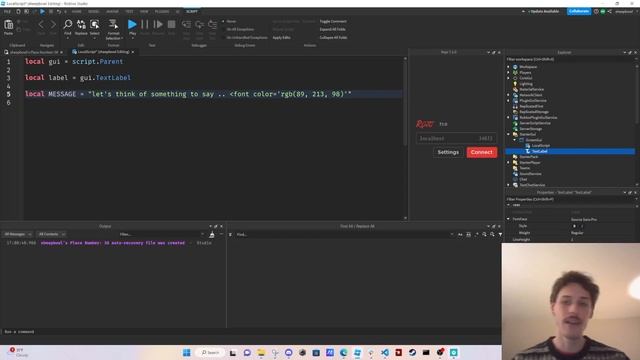Click the quick-access play icon in the title toolbar
Image resolution: width=640 pixels, height=360 pixels.
click(x=42, y=11)
